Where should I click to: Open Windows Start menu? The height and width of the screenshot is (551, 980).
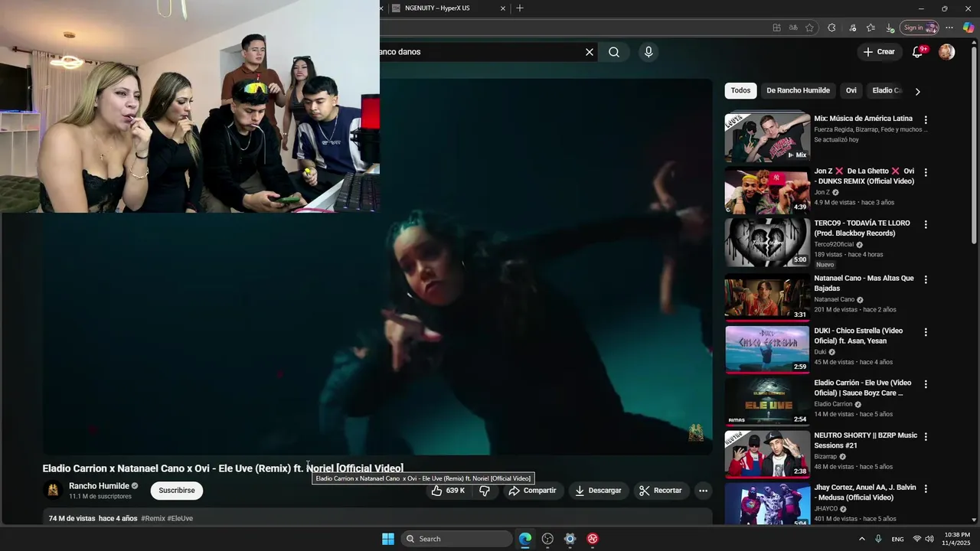coord(388,539)
